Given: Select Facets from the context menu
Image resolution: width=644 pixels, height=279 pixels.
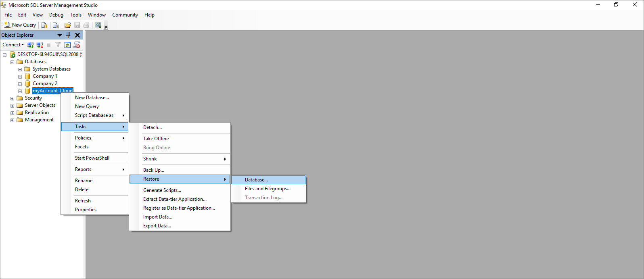Looking at the screenshot, I should (x=95, y=147).
